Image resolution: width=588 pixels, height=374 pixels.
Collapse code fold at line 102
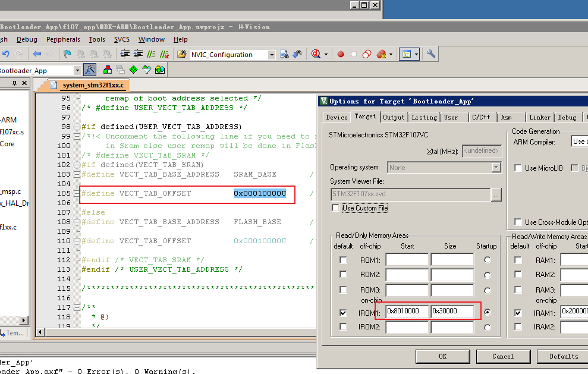(77, 165)
